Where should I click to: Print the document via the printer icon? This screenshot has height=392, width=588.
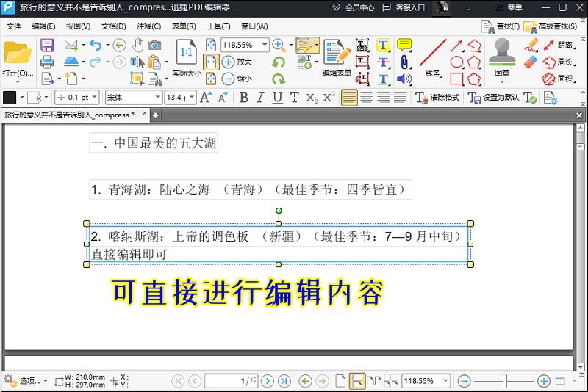[x=47, y=62]
